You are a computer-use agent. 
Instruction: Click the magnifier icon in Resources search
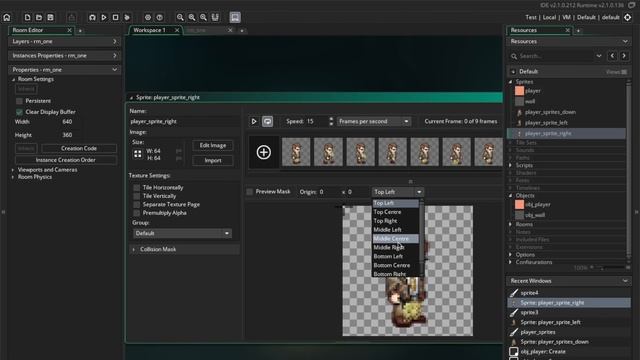click(514, 56)
